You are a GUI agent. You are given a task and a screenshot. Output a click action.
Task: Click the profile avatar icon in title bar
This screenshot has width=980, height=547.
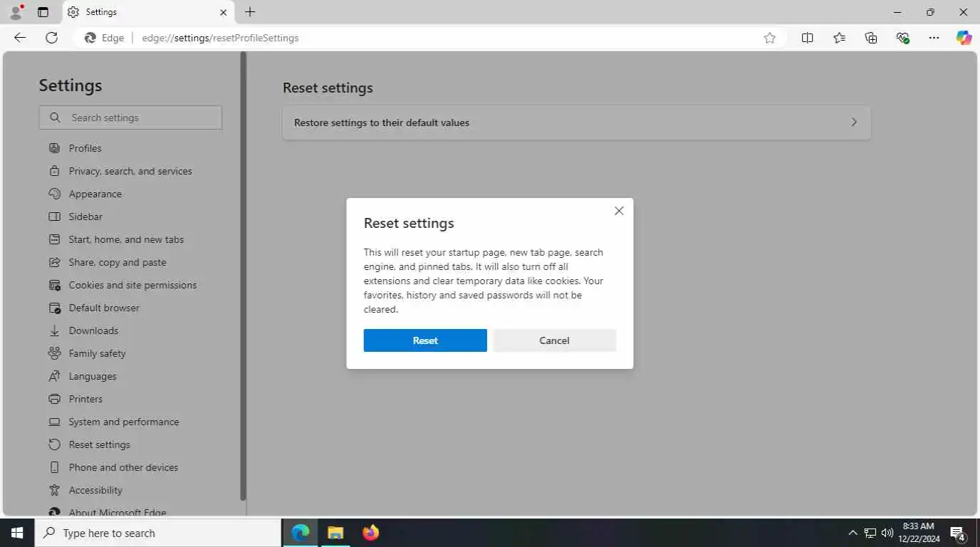[16, 12]
